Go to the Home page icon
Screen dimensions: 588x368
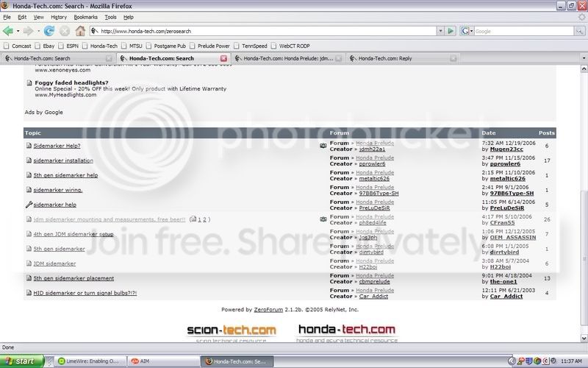coord(79,31)
